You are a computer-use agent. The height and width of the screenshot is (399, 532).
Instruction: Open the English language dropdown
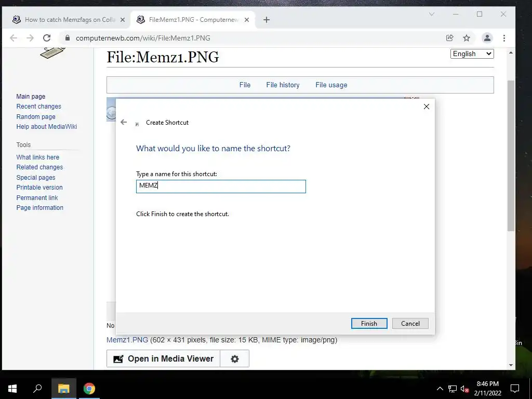[472, 54]
